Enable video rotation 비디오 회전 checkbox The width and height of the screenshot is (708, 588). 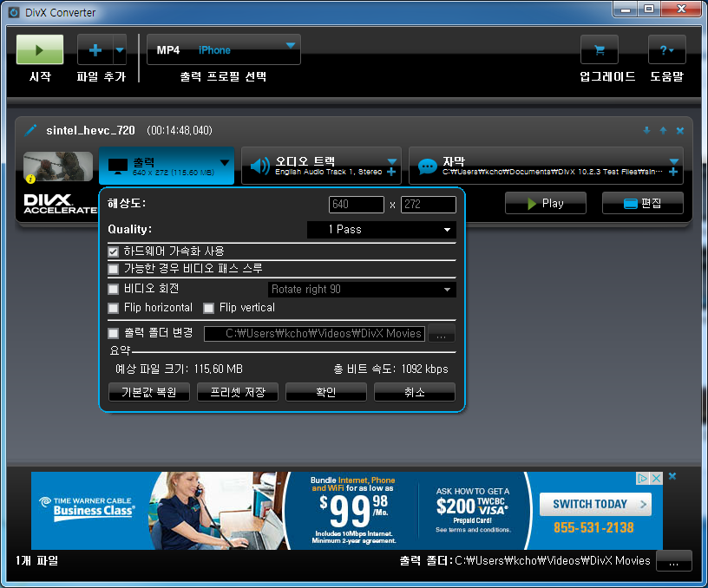tap(114, 289)
